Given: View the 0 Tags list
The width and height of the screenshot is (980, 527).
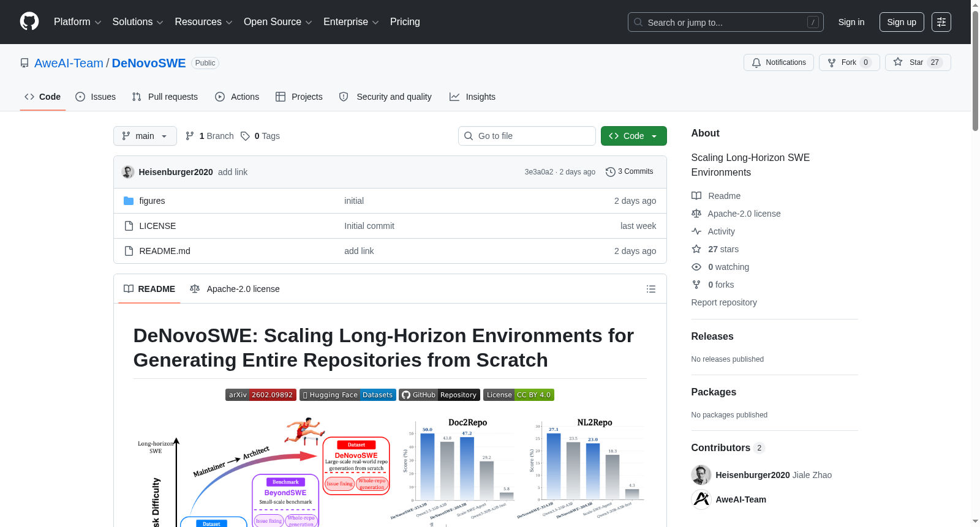Looking at the screenshot, I should tap(260, 136).
